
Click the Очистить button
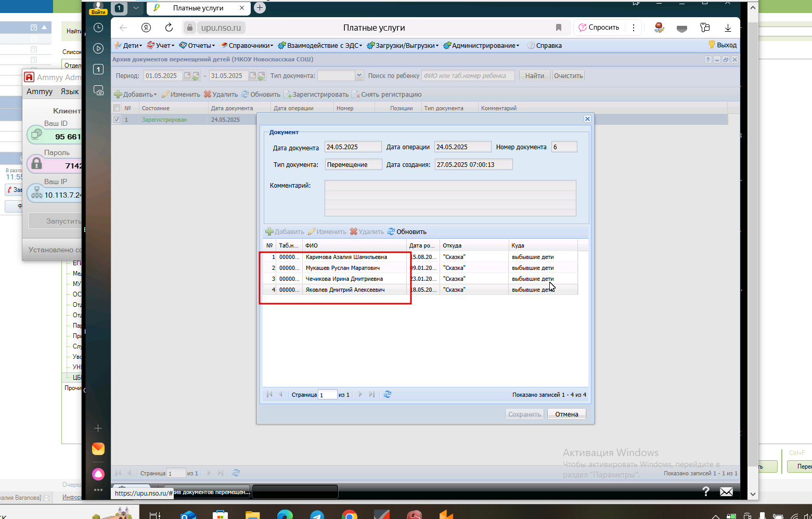pos(568,75)
